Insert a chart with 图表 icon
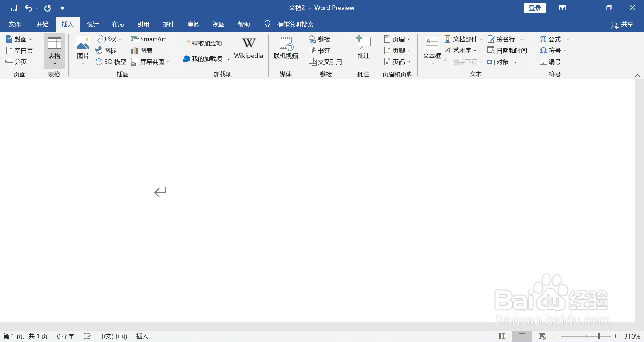Screen dimensions: 644x342 point(142,50)
